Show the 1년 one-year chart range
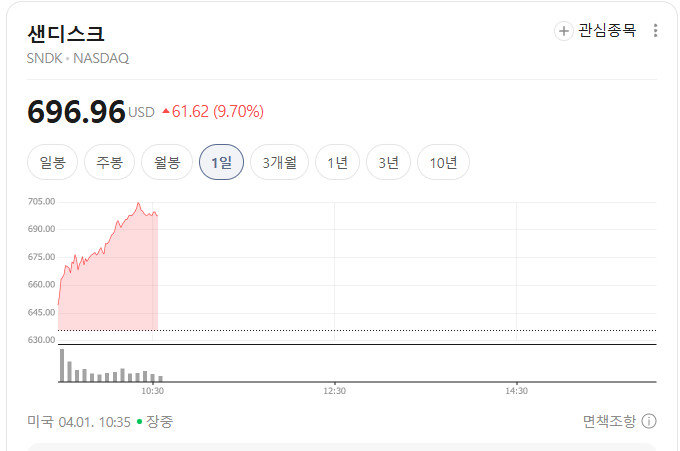 pyautogui.click(x=337, y=162)
